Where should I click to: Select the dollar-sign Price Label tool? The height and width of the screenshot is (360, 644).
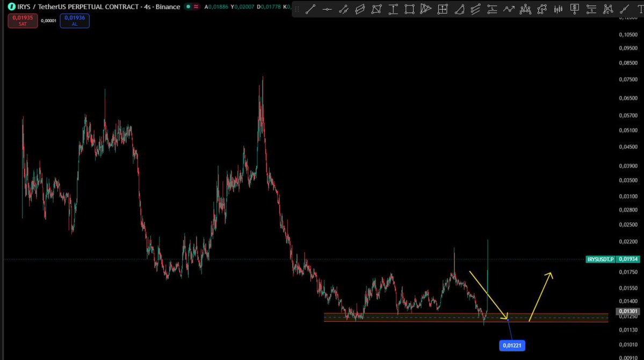[575, 9]
